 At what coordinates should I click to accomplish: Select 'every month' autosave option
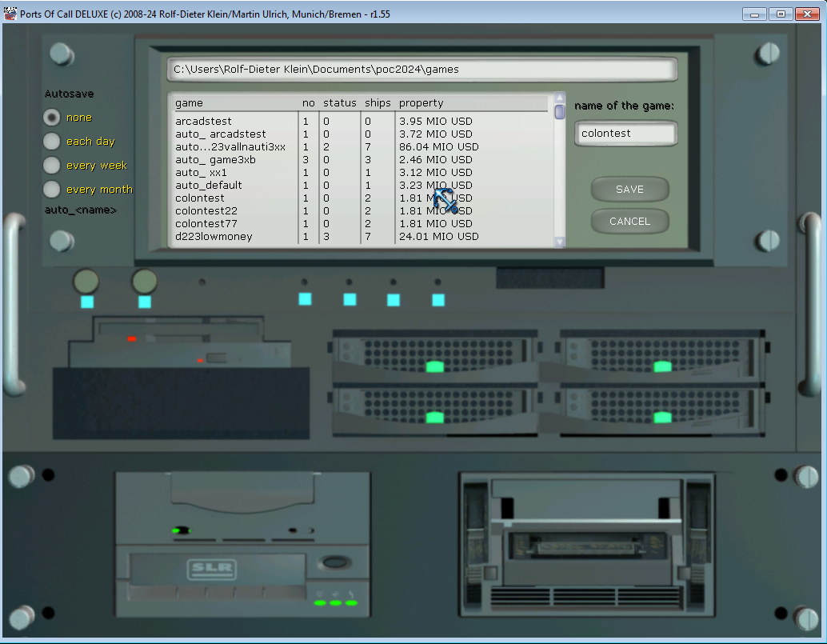[x=52, y=189]
